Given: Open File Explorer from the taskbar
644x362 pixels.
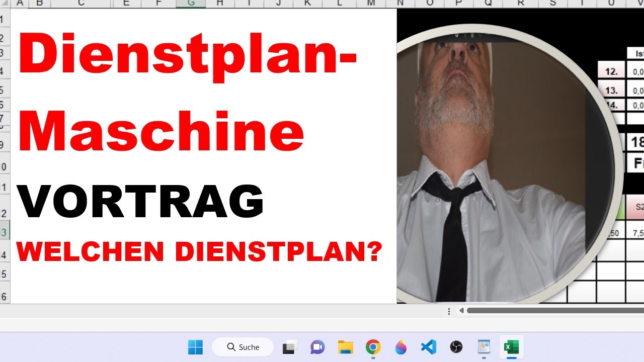Looking at the screenshot, I should point(345,347).
